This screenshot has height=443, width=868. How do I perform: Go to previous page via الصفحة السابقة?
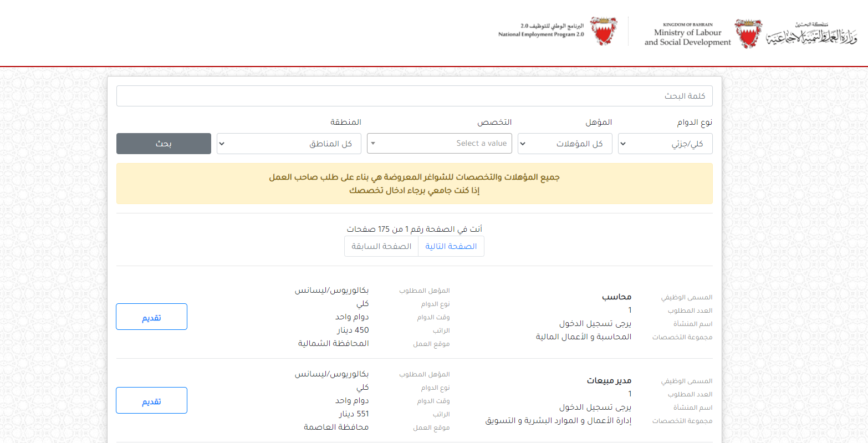[381, 246]
